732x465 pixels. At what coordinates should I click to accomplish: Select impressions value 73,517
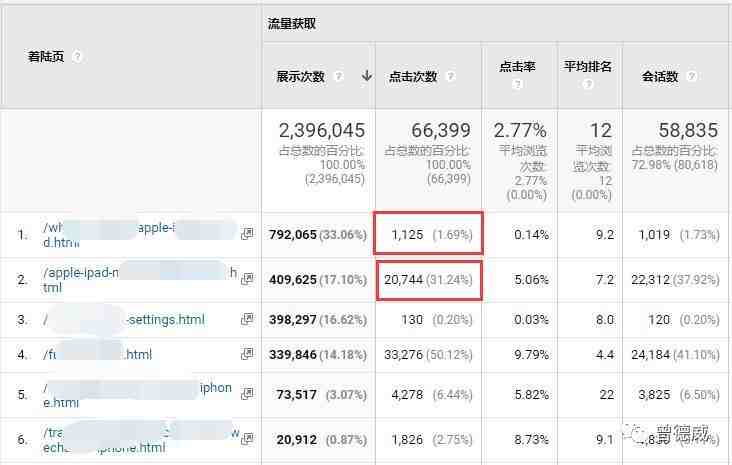[x=296, y=395]
